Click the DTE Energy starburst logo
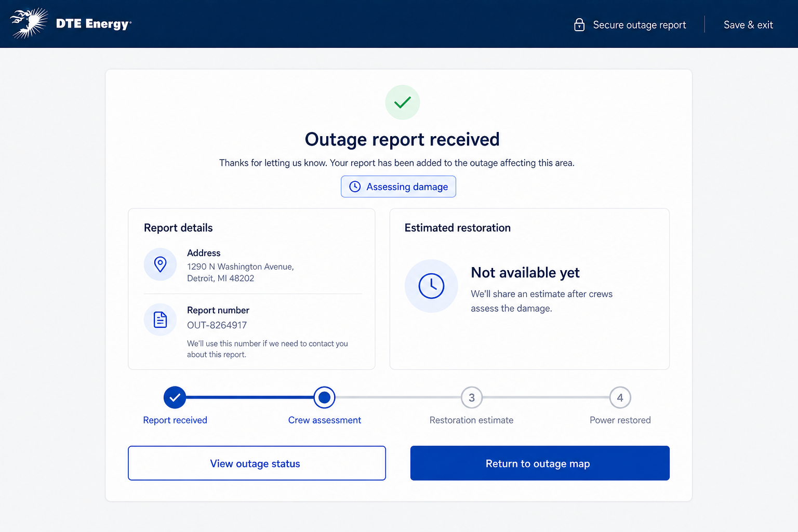The width and height of the screenshot is (798, 532). click(x=29, y=23)
